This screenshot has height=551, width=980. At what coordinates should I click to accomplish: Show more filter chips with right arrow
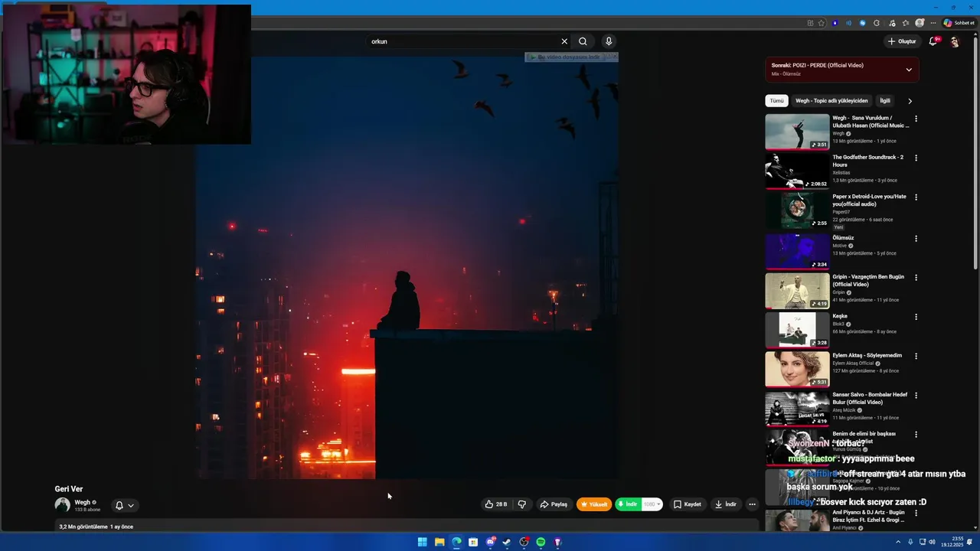[x=910, y=101]
